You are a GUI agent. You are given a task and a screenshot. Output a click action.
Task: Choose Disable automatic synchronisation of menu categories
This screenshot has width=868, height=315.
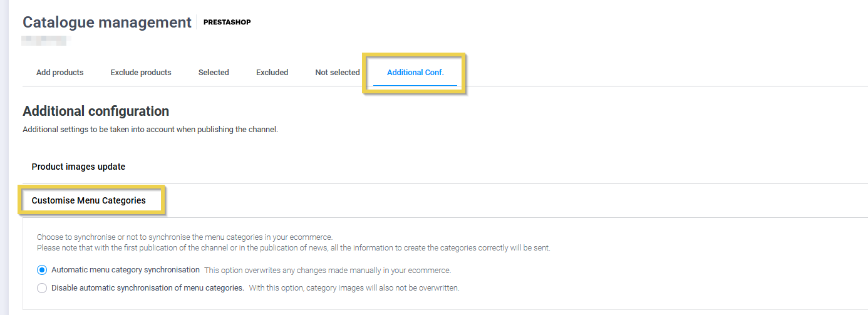click(x=42, y=288)
